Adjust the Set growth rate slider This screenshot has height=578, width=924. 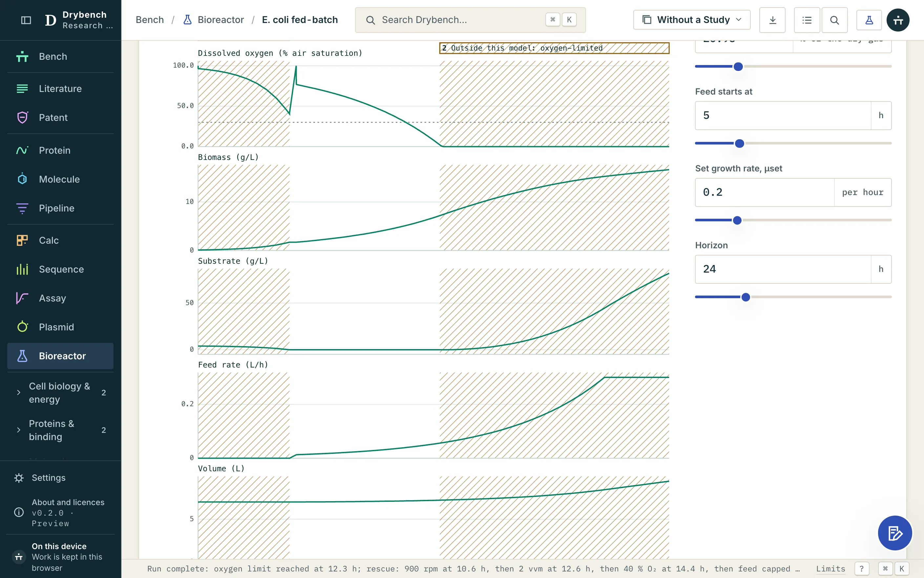point(737,220)
